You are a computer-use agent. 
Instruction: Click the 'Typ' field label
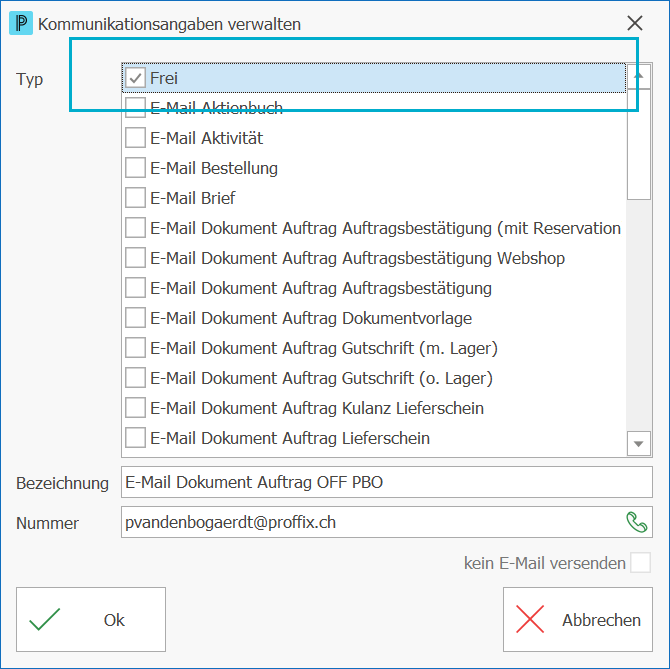click(29, 79)
